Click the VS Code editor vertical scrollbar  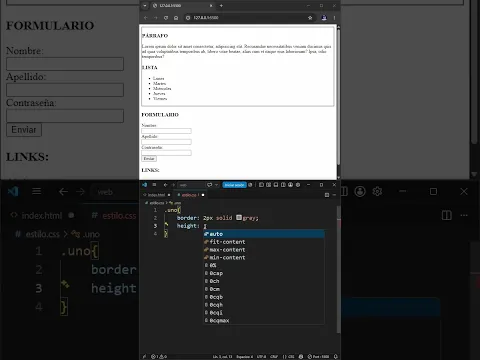point(339,270)
